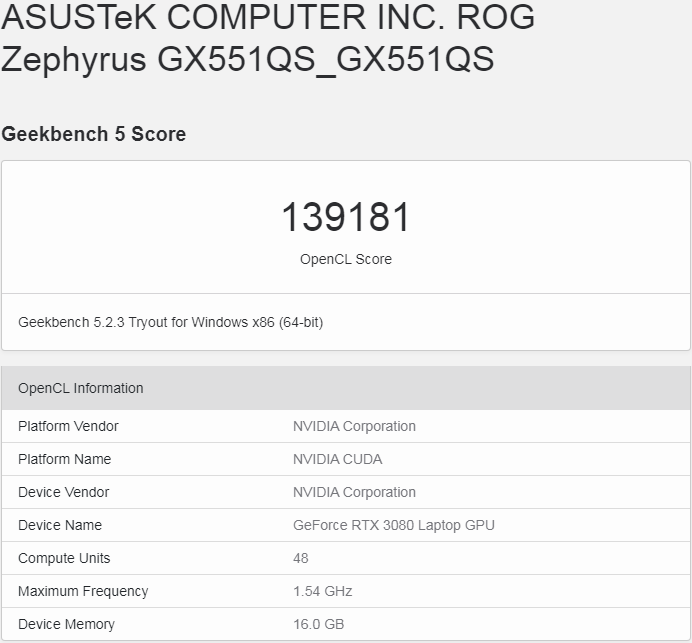Image resolution: width=692 pixels, height=643 pixels.
Task: Select the Compute Units value 48
Action: (301, 558)
